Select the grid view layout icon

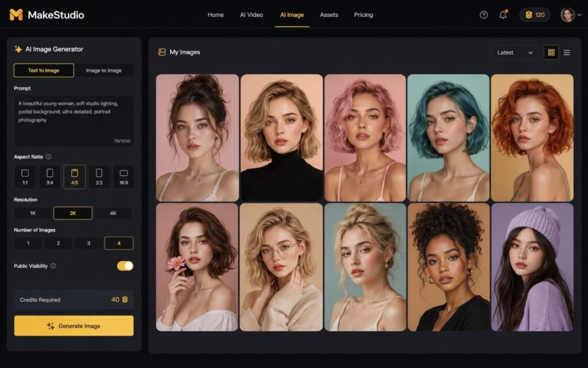coord(551,52)
